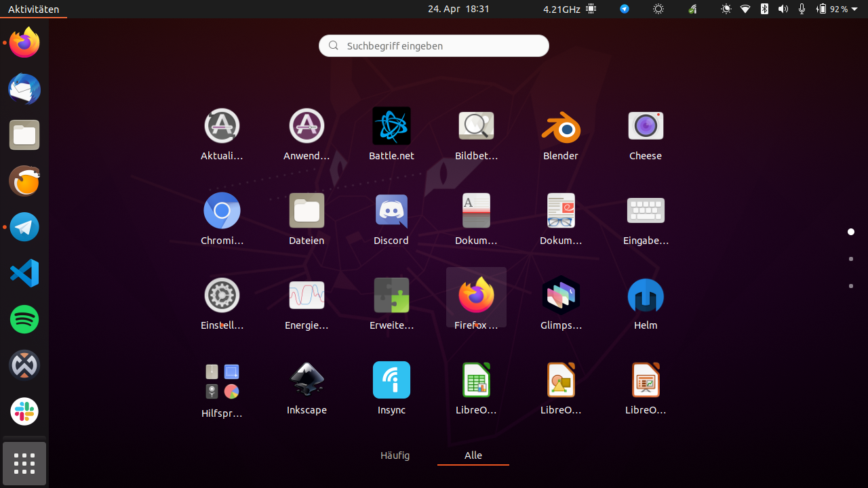Open the Insync app

pyautogui.click(x=391, y=388)
